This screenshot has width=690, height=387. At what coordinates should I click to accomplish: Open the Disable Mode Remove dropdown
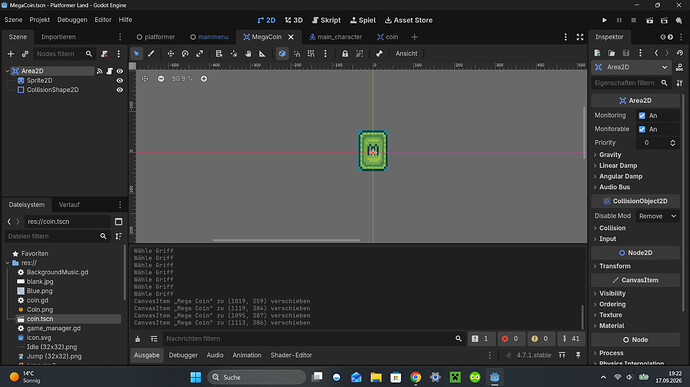tap(657, 216)
